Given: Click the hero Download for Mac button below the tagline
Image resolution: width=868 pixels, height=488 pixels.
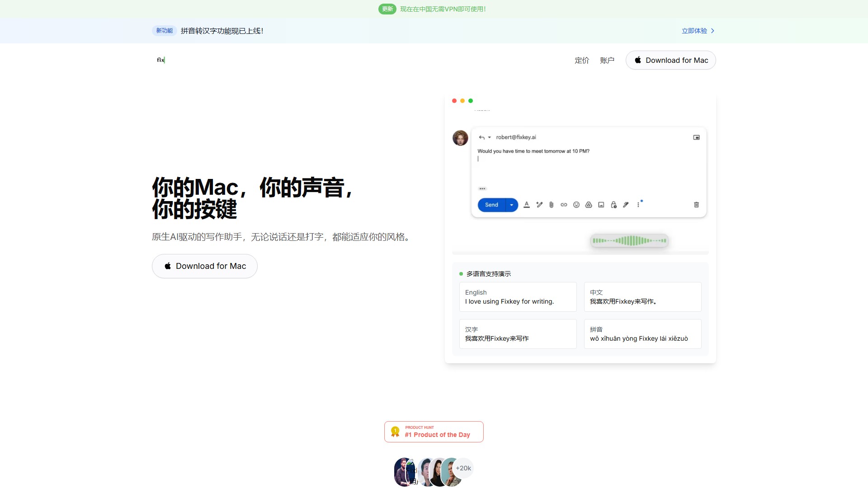Looking at the screenshot, I should coord(205,266).
